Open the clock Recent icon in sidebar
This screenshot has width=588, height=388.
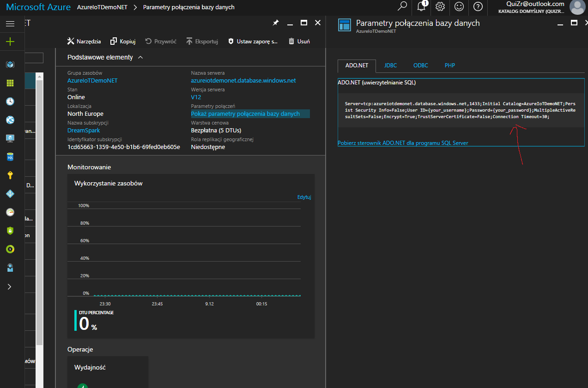pos(10,101)
